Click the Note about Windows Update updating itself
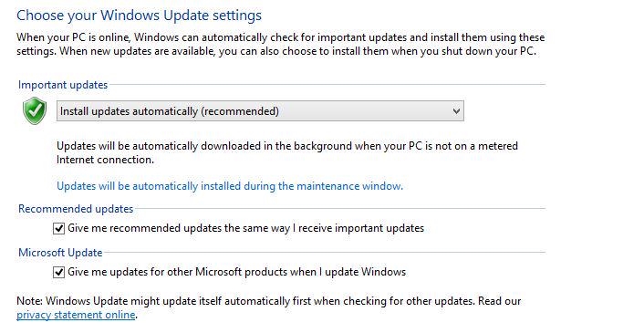644x333 pixels. click(268, 308)
